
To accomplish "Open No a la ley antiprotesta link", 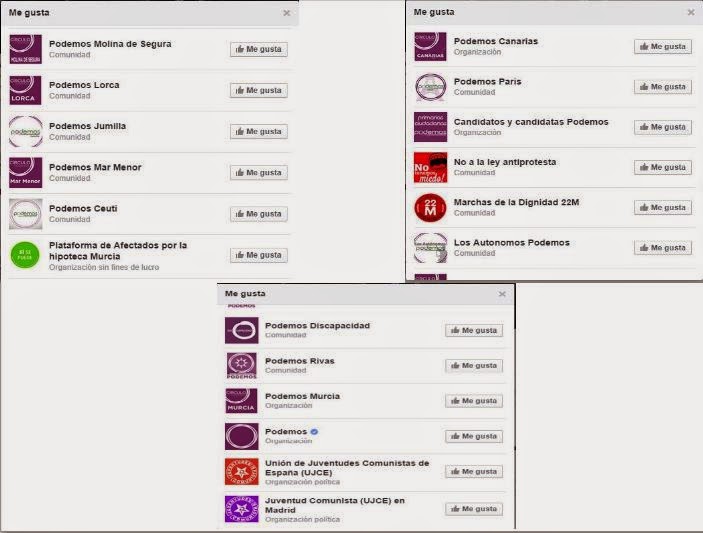I will [505, 162].
